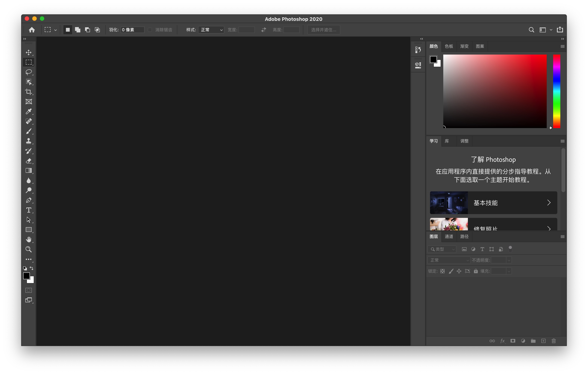This screenshot has height=374, width=588.
Task: Toggle the layer filter on/off switch
Action: [510, 249]
